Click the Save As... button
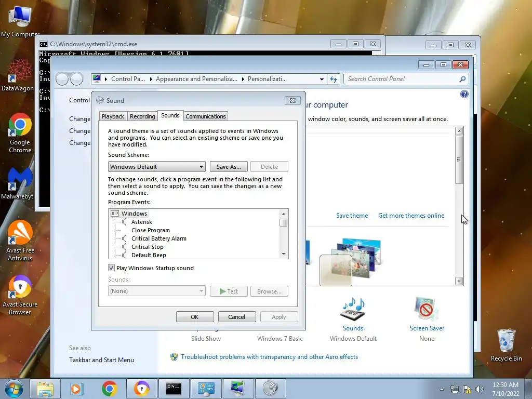This screenshot has width=532, height=399. pos(229,167)
